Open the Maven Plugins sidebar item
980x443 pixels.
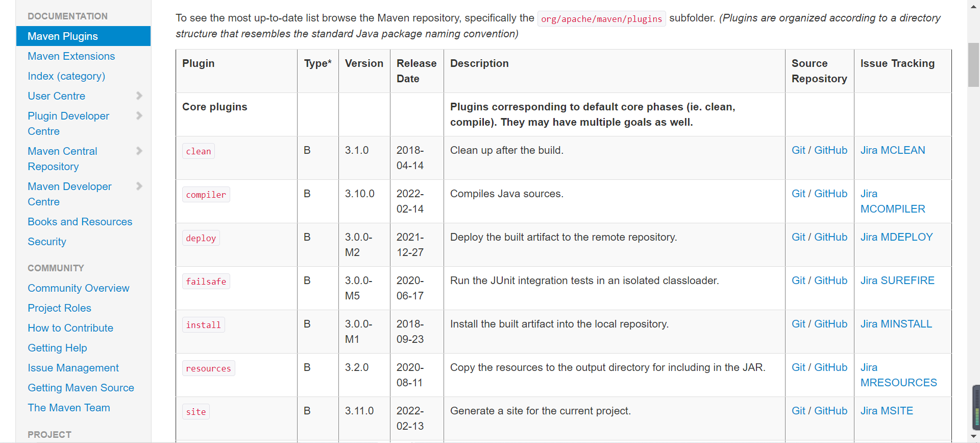click(83, 36)
